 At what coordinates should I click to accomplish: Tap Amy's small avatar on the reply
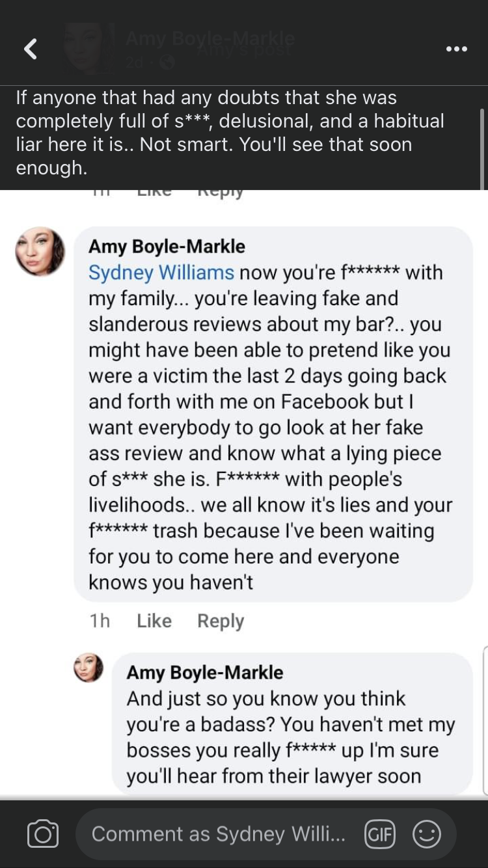(88, 668)
